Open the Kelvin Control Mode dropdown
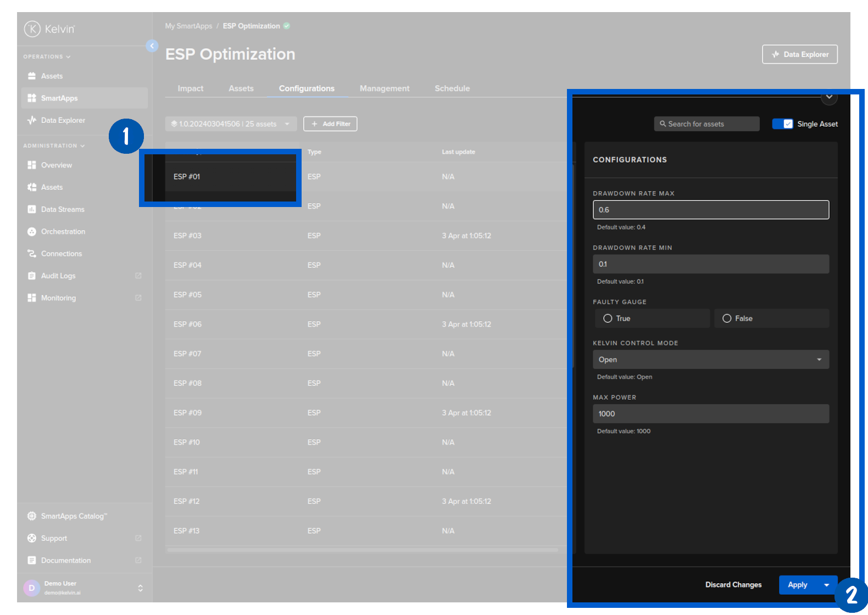The height and width of the screenshot is (615, 868). pyautogui.click(x=710, y=360)
